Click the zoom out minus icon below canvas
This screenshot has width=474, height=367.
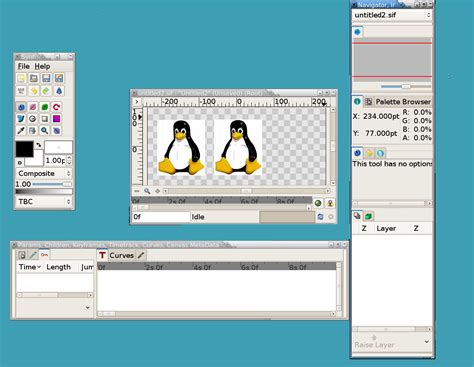[137, 191]
